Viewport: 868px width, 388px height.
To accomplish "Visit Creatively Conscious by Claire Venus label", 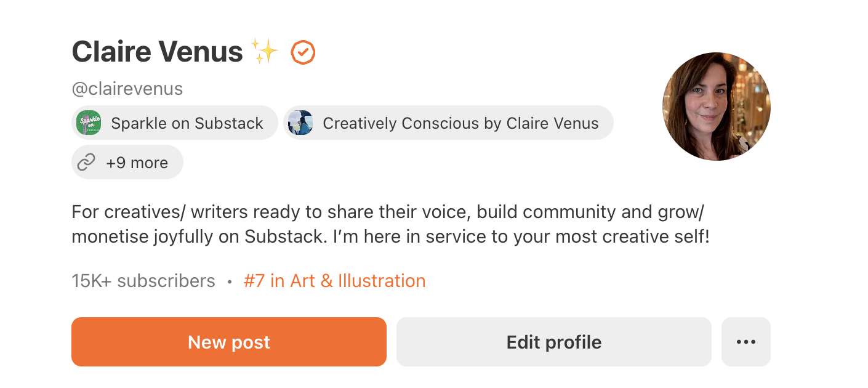I will [460, 123].
